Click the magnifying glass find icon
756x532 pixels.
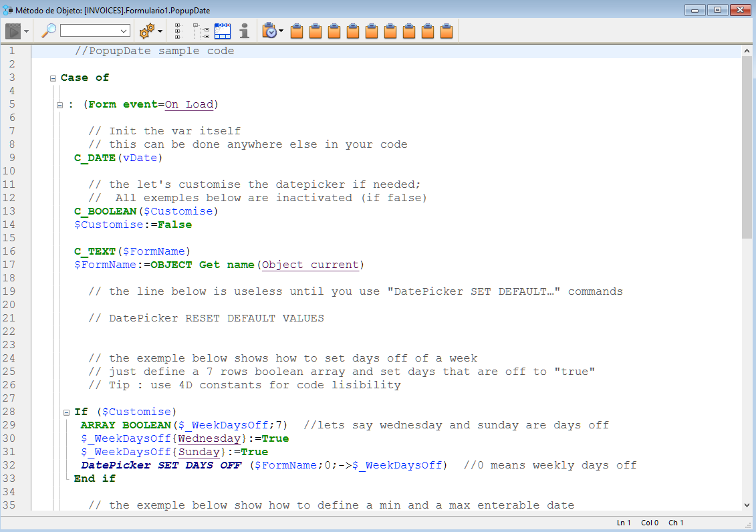pos(49,31)
